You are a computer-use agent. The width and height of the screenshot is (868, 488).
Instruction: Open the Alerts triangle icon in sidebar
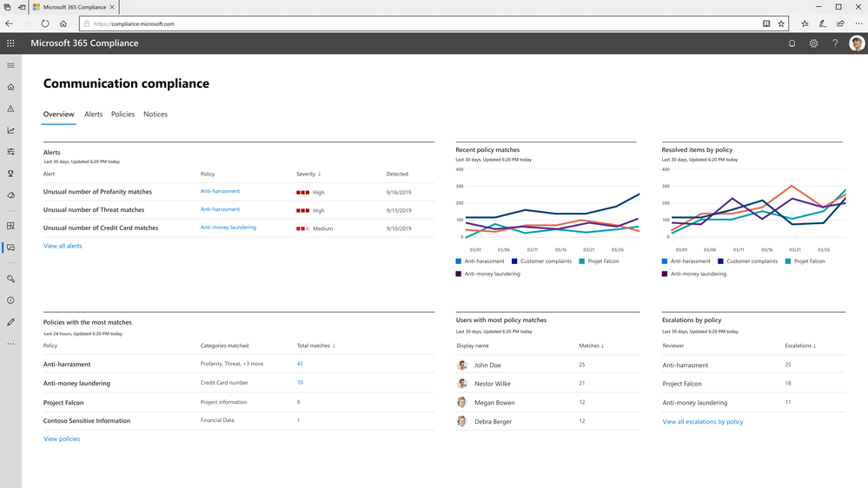[10, 109]
